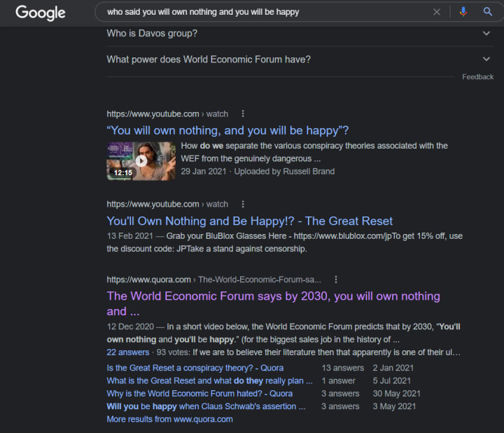Open "What is the Great Reset and what do they really plan"
Viewport: 504px width, 433px height.
[x=209, y=380]
